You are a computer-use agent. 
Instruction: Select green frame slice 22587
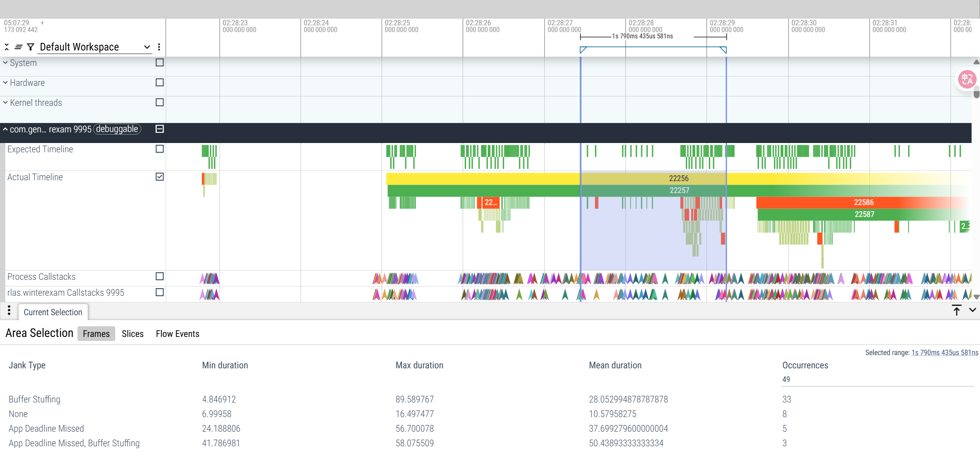point(864,214)
